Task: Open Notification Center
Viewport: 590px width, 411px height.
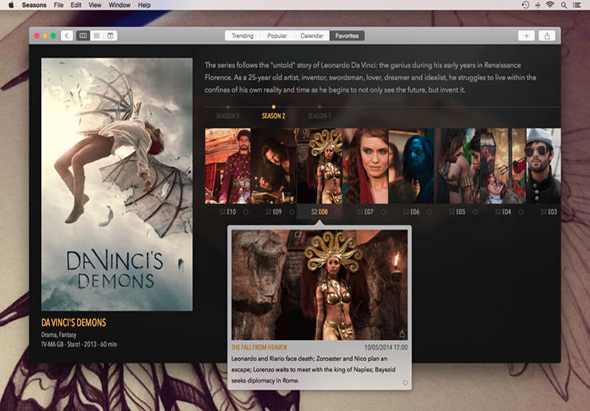Action: point(576,5)
